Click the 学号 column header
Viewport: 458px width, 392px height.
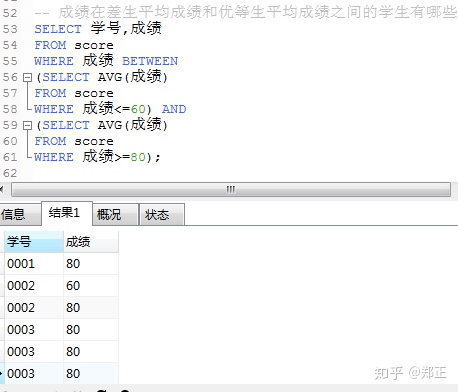point(34,241)
